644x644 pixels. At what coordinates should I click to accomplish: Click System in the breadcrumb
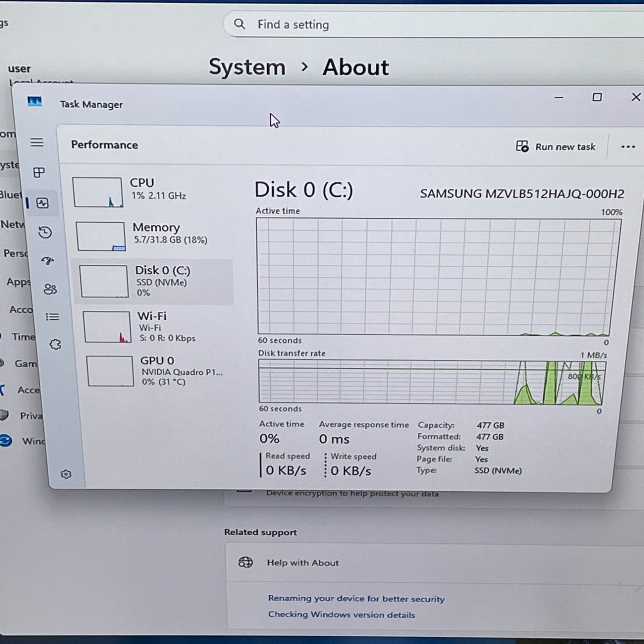(247, 67)
